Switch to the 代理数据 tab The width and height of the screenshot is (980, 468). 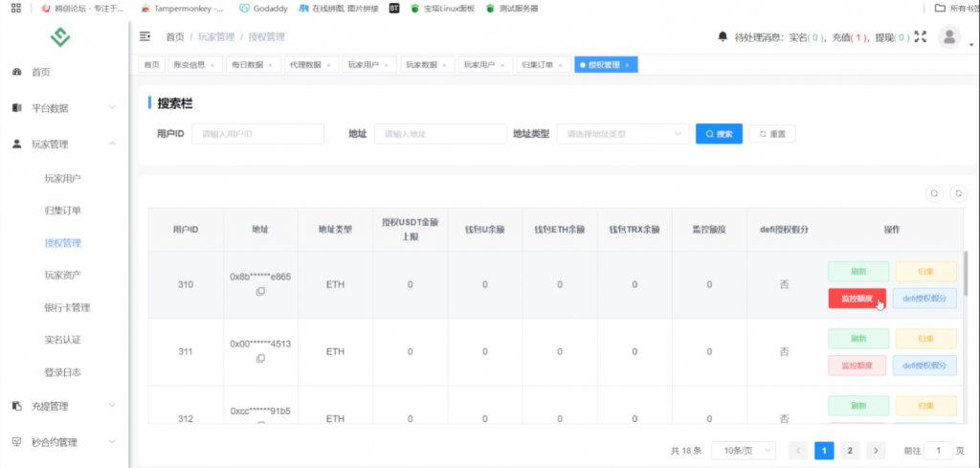305,65
